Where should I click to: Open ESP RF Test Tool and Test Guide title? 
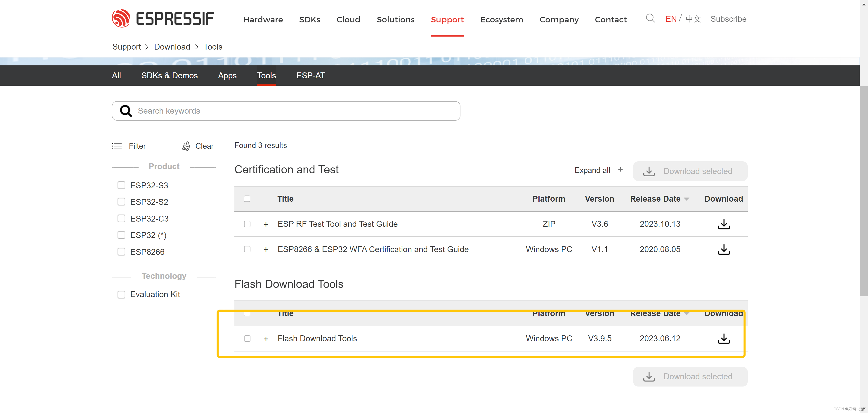pyautogui.click(x=337, y=224)
